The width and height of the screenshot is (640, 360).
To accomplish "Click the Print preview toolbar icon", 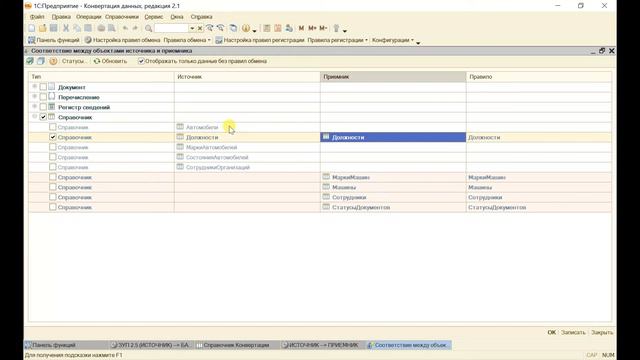I will (111, 28).
